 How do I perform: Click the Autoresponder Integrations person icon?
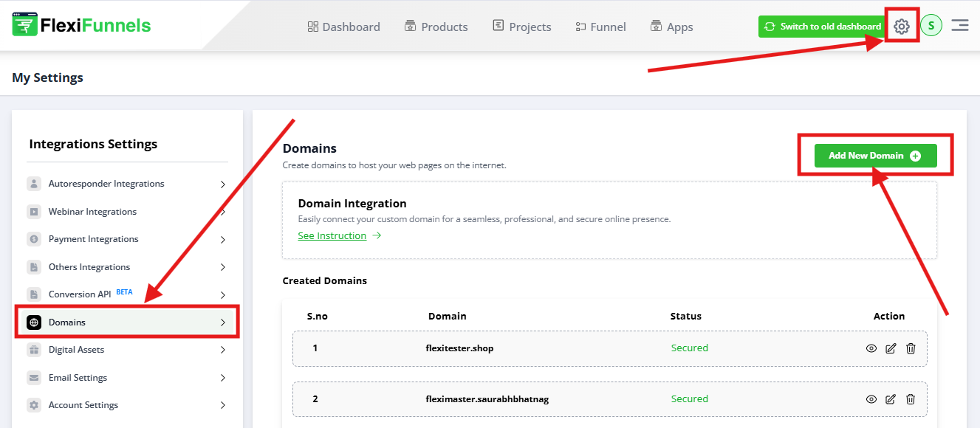pos(34,184)
